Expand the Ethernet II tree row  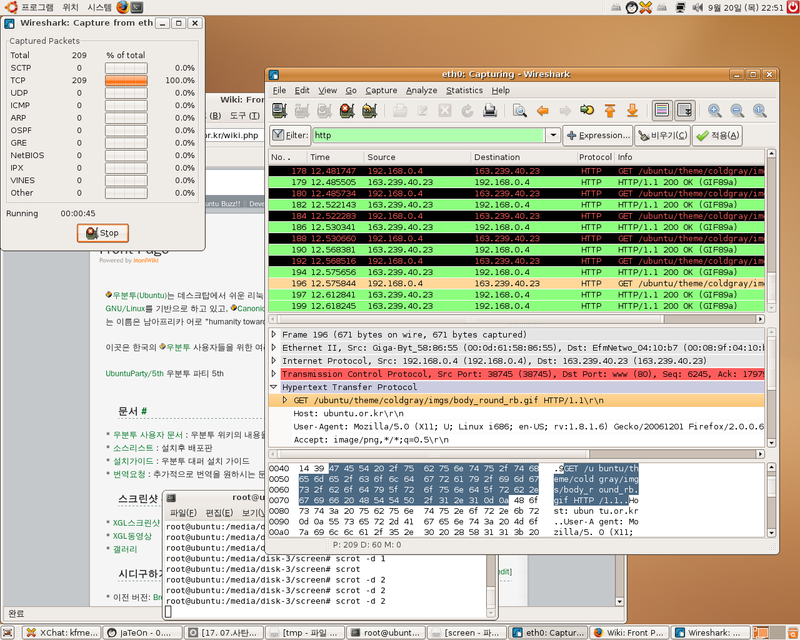(x=274, y=348)
